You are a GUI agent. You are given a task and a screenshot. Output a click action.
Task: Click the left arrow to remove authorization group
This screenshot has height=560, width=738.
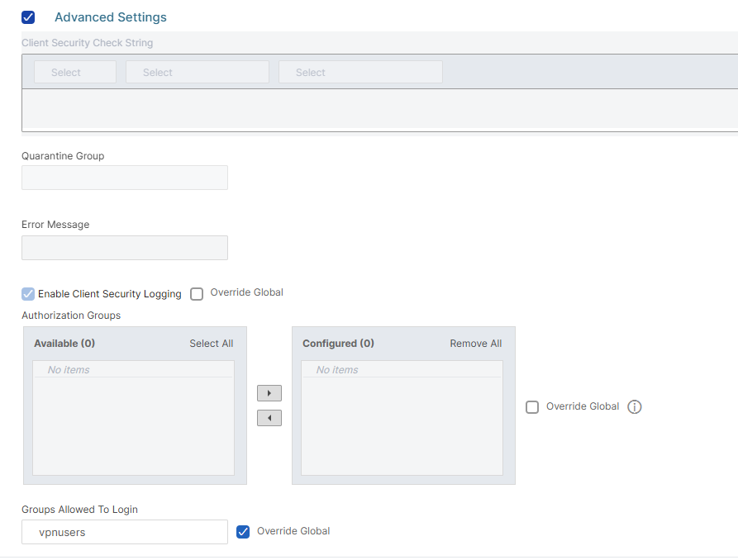pos(269,418)
